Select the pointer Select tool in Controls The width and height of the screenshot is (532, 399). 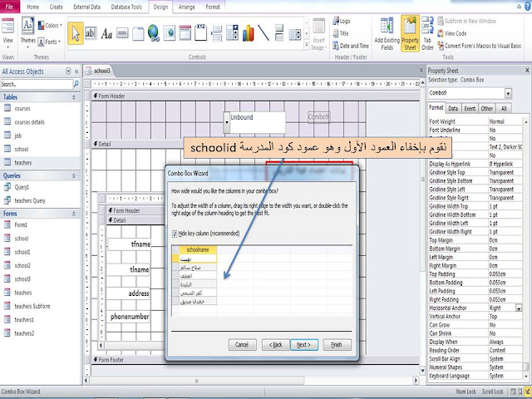(x=76, y=33)
